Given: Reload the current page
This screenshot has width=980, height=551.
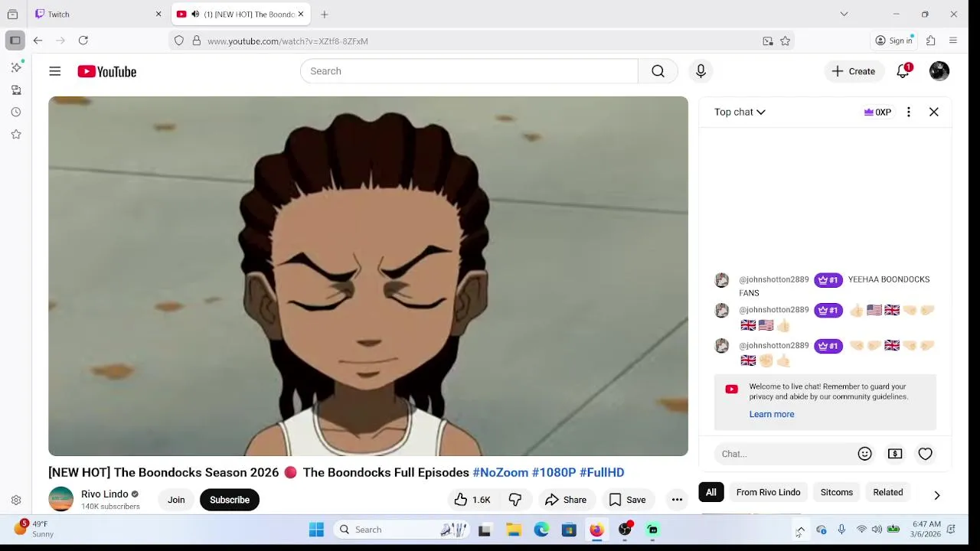Looking at the screenshot, I should [x=83, y=41].
